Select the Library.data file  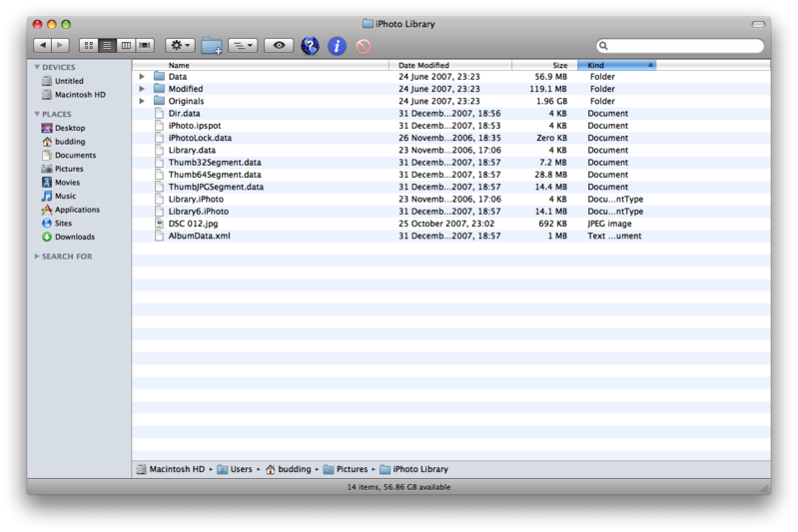pyautogui.click(x=450, y=150)
